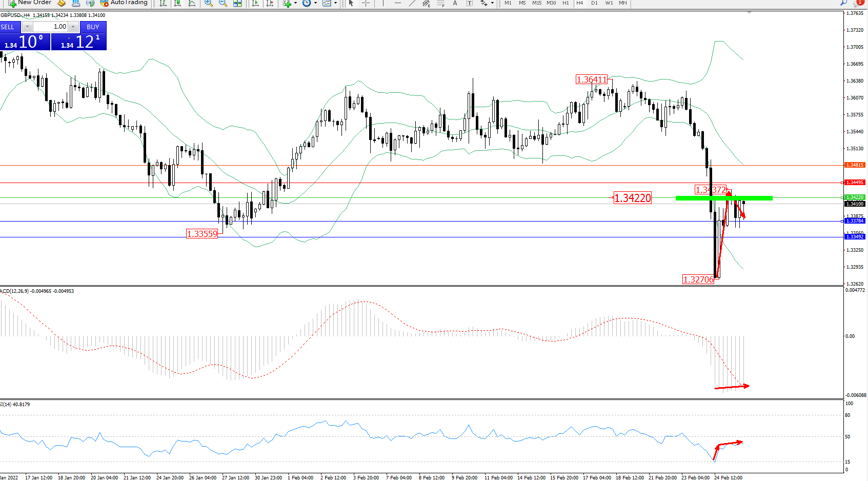
Task: Click the Zoom Out magnifier icon
Action: tap(223, 3)
